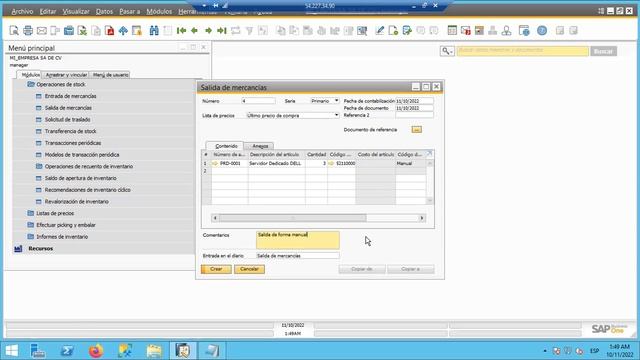
Task: Go to next record arrow
Action: point(208,31)
